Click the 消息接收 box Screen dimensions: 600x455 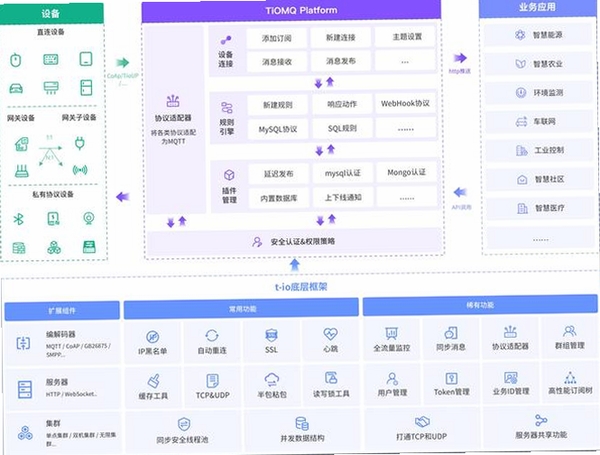277,62
